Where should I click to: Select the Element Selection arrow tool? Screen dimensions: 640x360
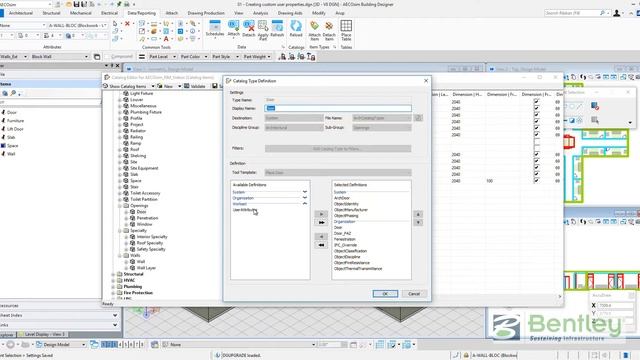pyautogui.click(x=115, y=24)
